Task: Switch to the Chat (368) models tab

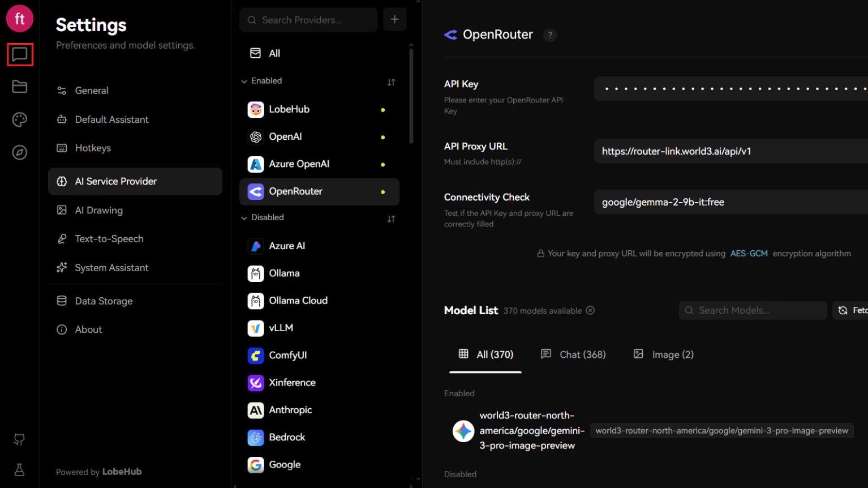Action: [x=573, y=354]
